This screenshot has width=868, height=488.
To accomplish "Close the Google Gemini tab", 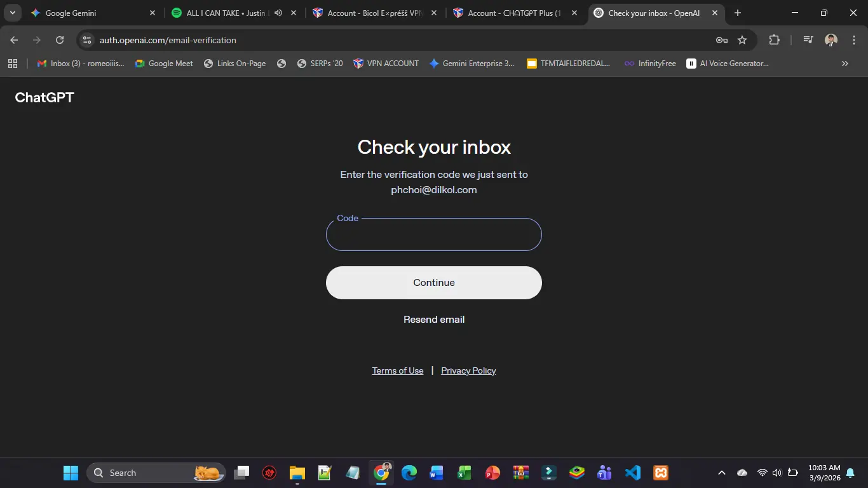I will tap(152, 13).
